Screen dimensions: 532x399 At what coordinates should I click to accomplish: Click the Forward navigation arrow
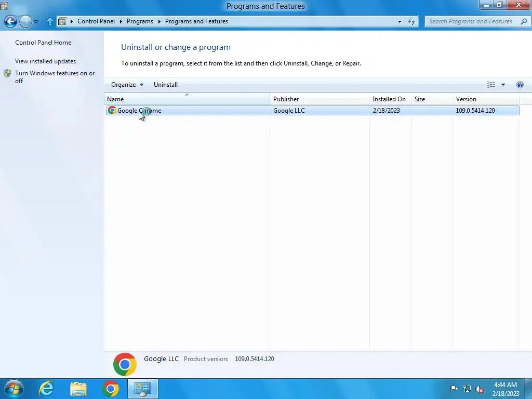point(25,21)
